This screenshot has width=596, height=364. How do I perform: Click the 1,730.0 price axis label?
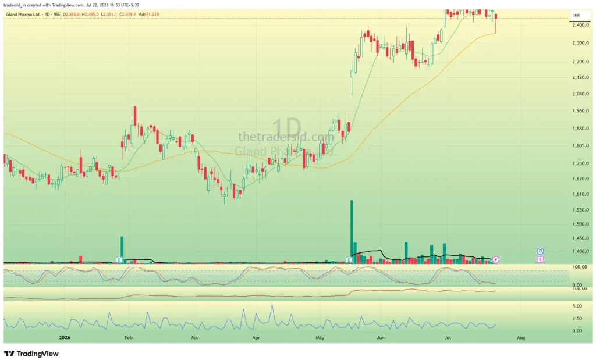(x=580, y=163)
